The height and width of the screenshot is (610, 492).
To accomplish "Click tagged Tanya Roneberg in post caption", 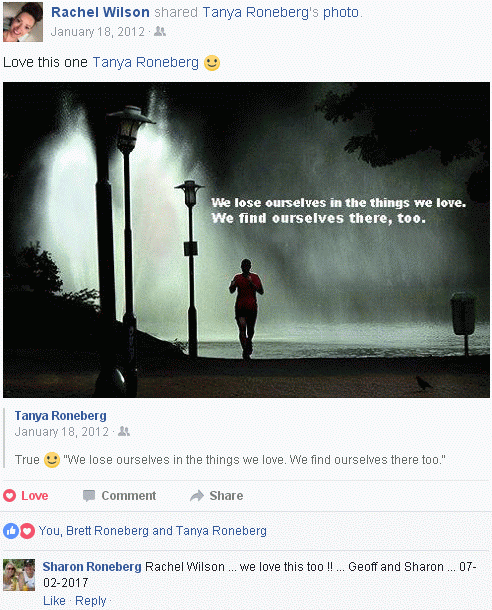I will point(145,63).
